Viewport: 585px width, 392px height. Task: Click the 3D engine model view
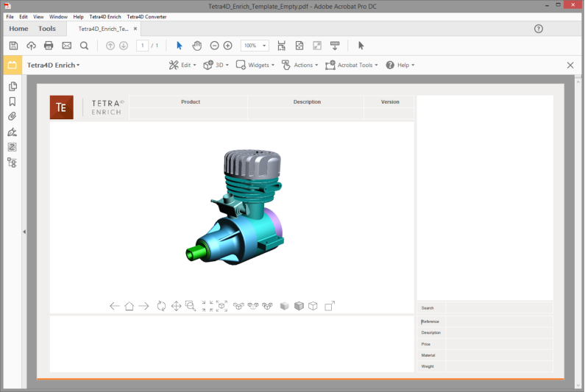(234, 207)
